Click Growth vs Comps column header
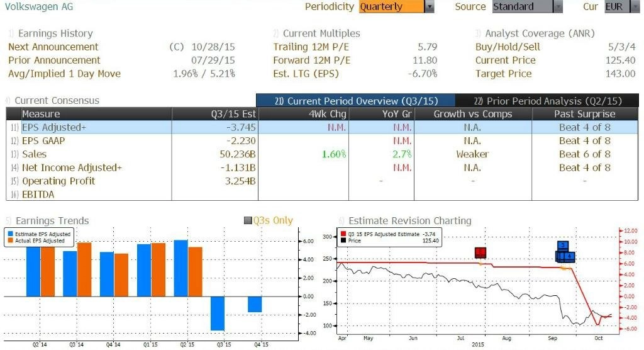Viewport: 644px width, 350px height. pos(473,114)
